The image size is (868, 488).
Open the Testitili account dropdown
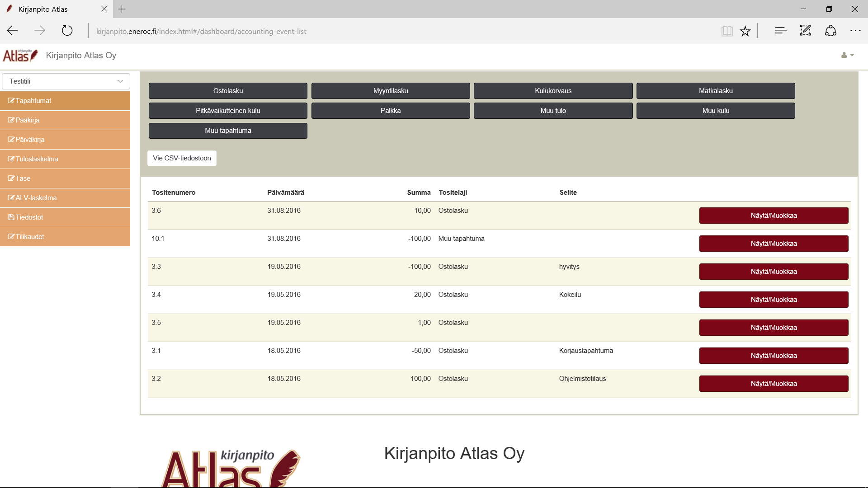pyautogui.click(x=66, y=81)
